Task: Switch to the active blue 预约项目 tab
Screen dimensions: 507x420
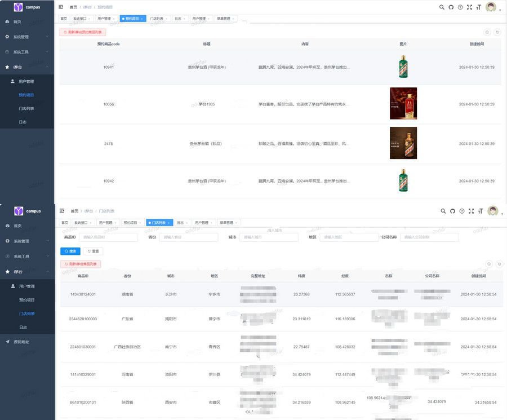Action: click(x=132, y=19)
